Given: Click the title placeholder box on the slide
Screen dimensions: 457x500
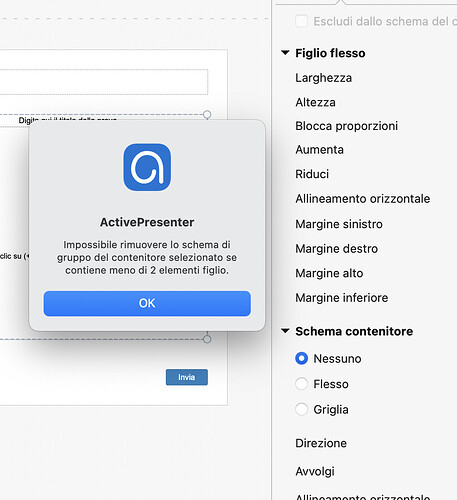Looking at the screenshot, I should [104, 82].
